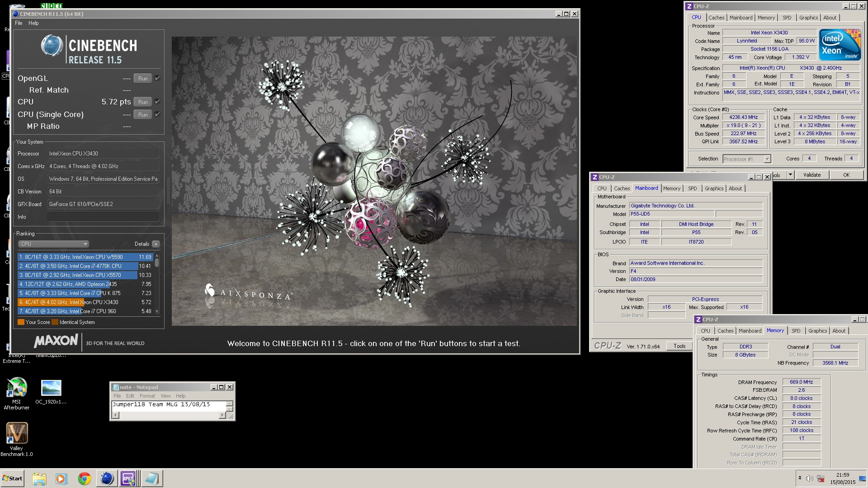Viewport: 868px width, 488px height.
Task: Open the Edit menu in Notepad
Action: point(130,396)
